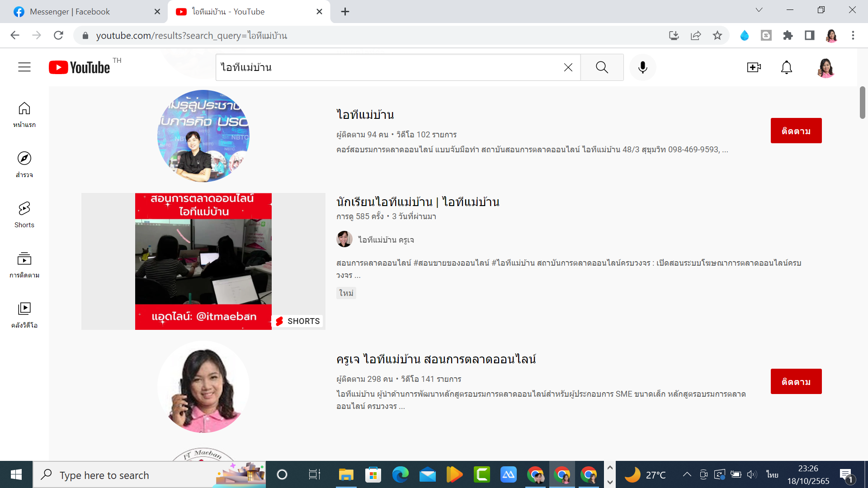Open the shorts video thumbnail
Screen dimensions: 868x488
(203, 261)
